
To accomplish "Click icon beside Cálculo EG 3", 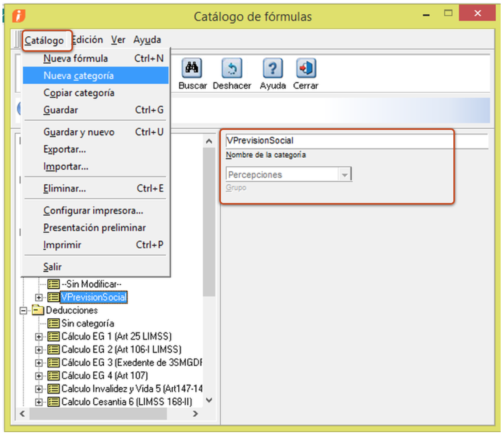I will pyautogui.click(x=53, y=362).
